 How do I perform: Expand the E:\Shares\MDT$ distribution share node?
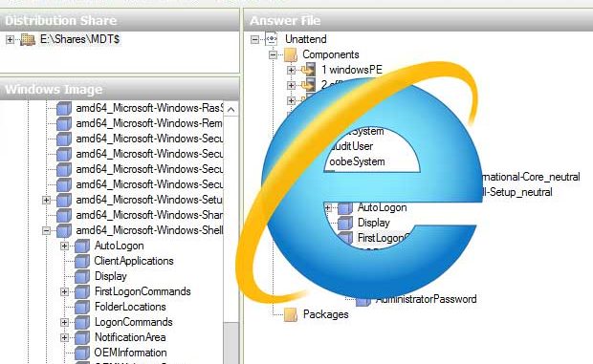coord(10,39)
